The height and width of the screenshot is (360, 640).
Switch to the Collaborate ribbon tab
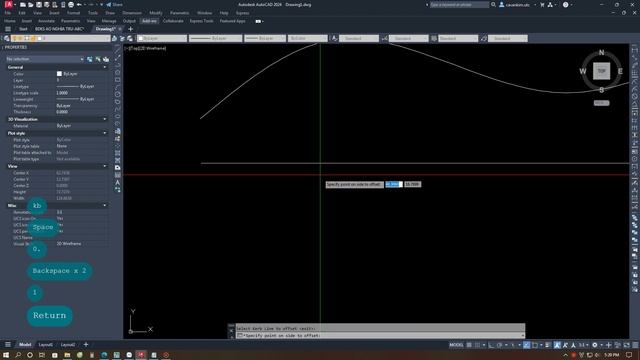click(173, 21)
